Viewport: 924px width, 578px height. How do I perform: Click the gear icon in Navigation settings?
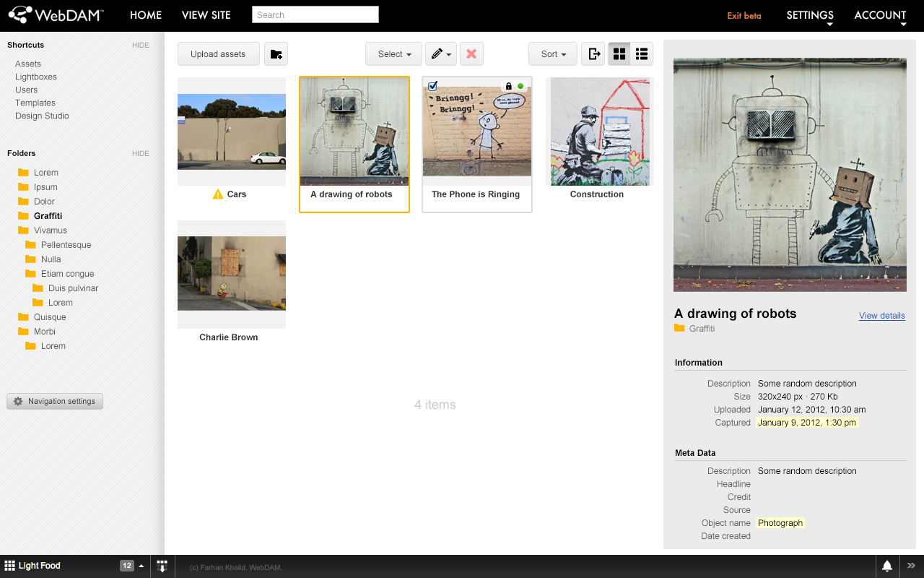(x=18, y=401)
